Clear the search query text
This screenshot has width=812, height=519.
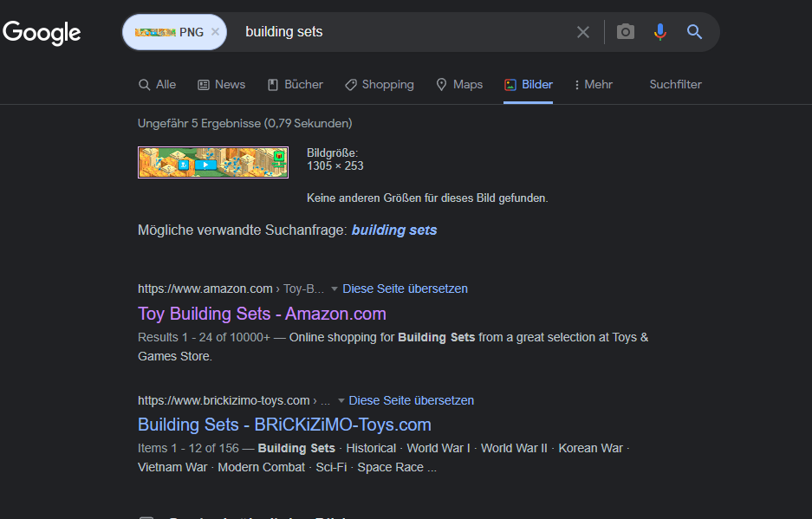pos(583,32)
